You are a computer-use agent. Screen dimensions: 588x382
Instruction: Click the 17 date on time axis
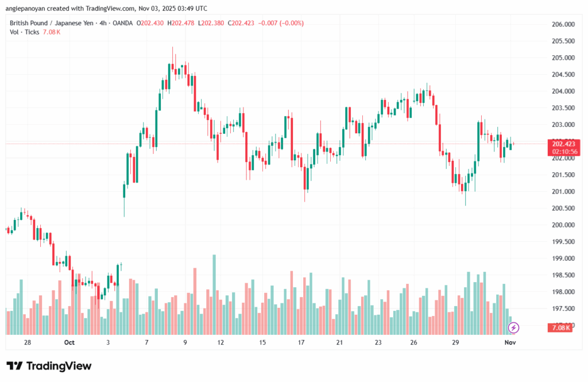301,342
